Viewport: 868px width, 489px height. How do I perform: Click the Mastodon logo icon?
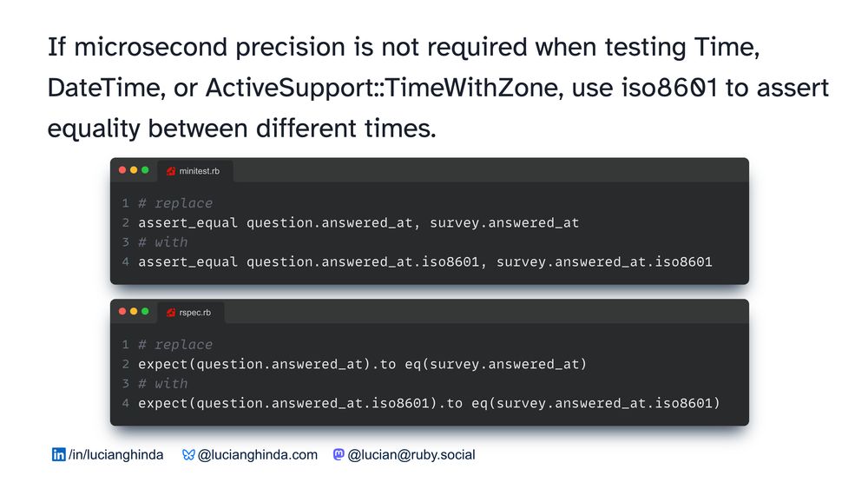(339, 454)
